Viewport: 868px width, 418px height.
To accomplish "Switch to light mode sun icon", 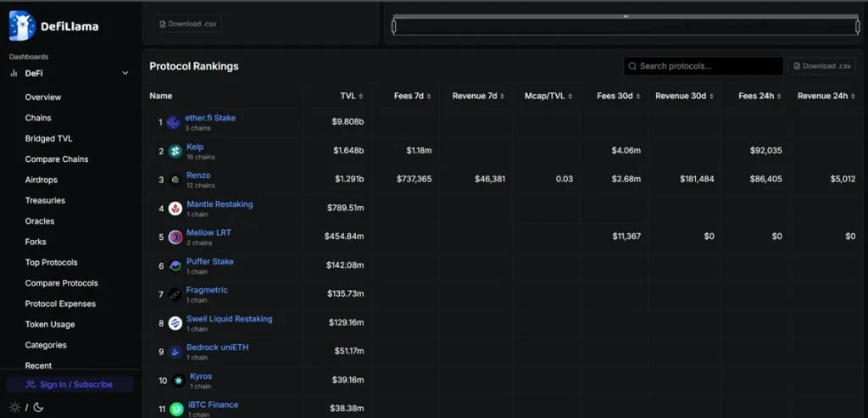I will point(15,408).
